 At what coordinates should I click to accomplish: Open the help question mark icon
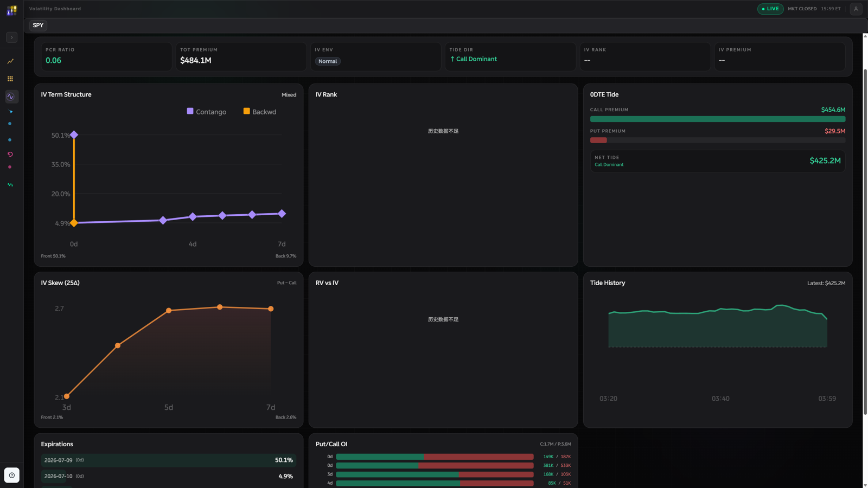tap(12, 476)
